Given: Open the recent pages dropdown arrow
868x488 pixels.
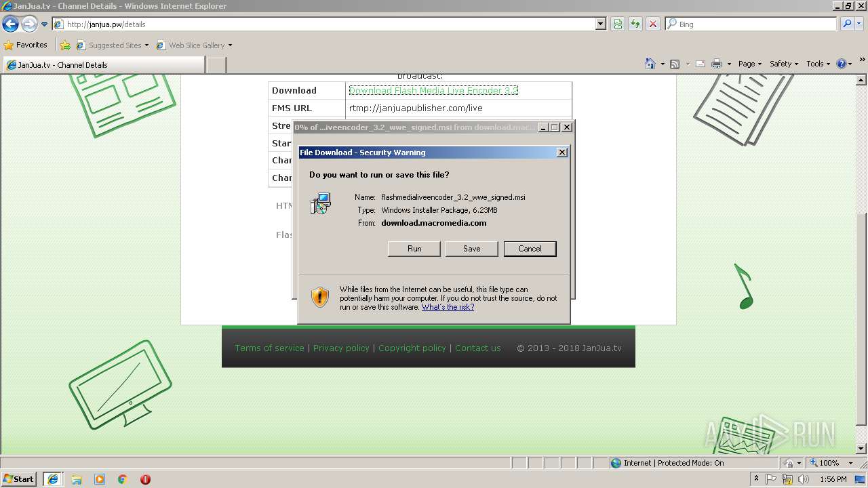Looking at the screenshot, I should click(x=44, y=24).
